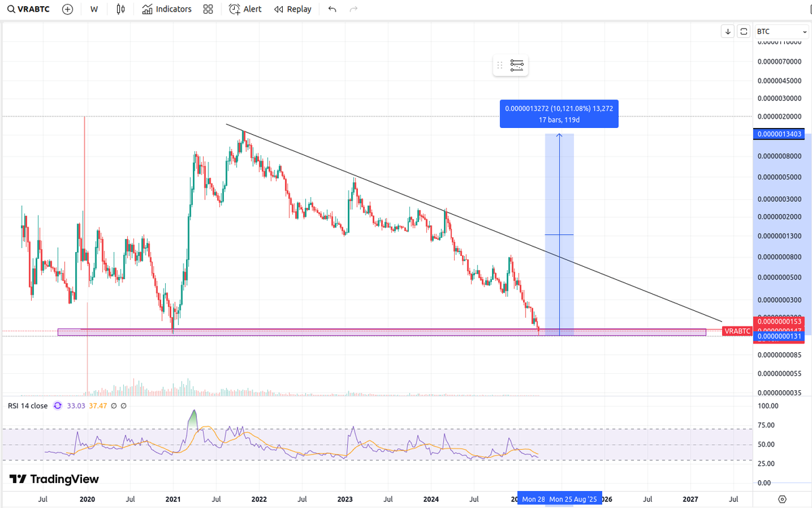Screen dimensions: 812x508
Task: Undo the last chart action
Action: click(332, 9)
